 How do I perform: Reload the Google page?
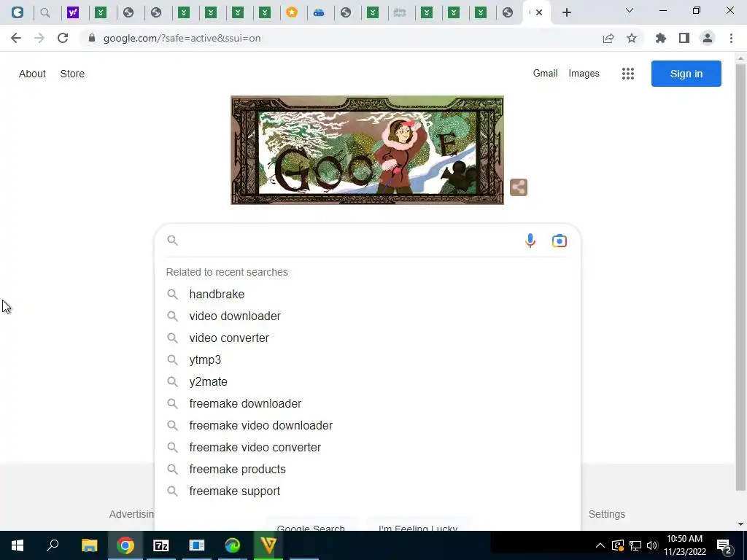63,38
